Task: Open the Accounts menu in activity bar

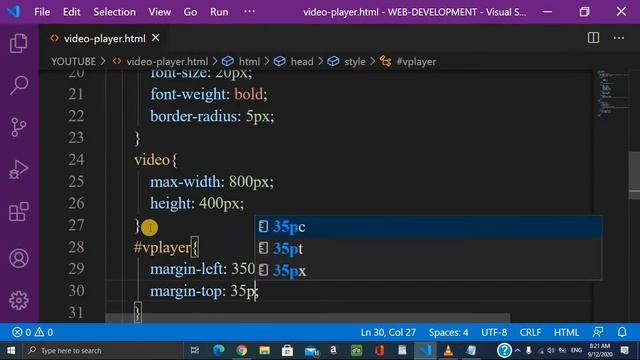Action: (x=19, y=258)
